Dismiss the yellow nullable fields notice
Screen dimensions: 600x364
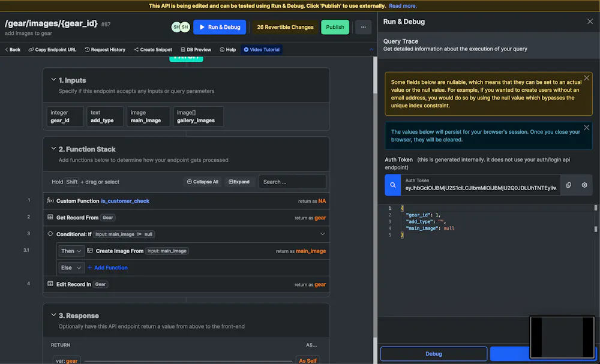tap(587, 78)
